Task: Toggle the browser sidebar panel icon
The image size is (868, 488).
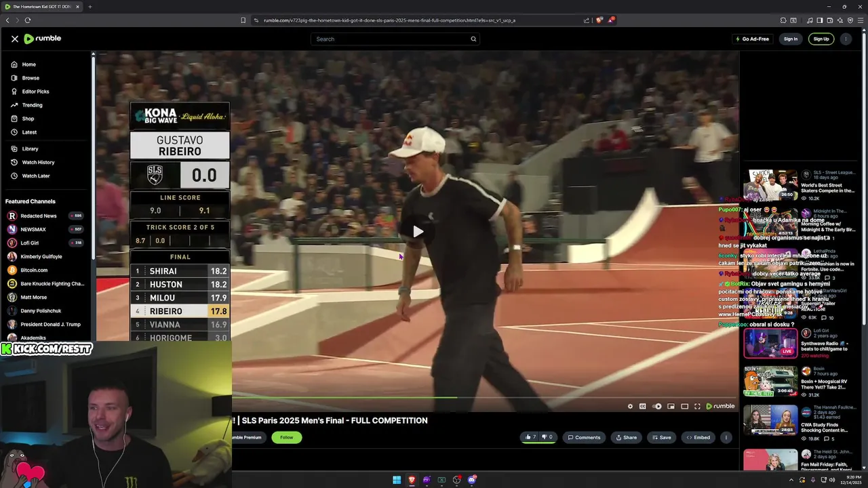Action: point(819,20)
